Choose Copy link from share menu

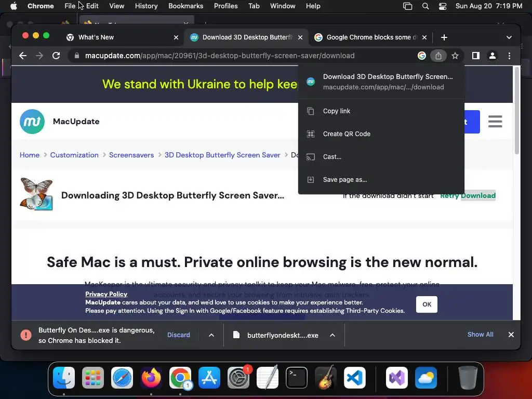[x=381, y=111]
